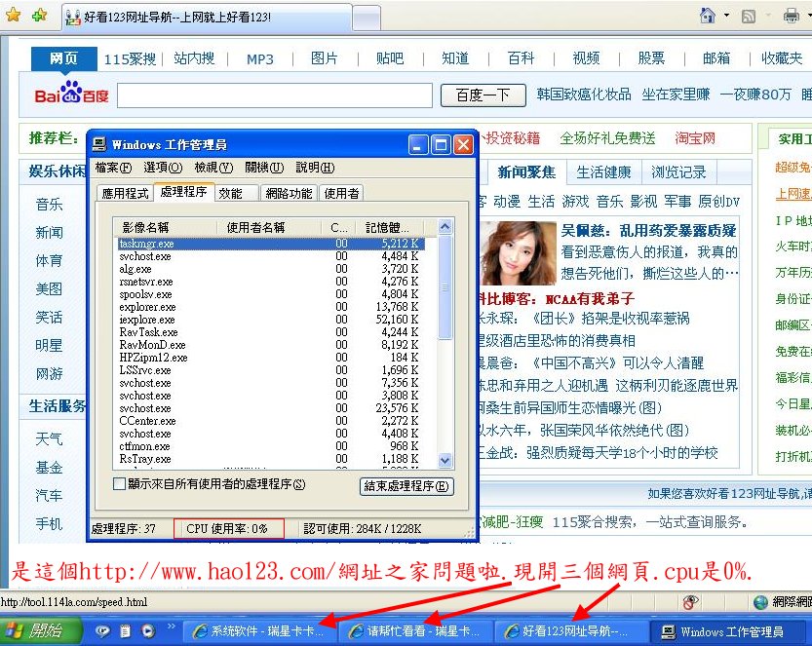
Task: Open the 天气 sidebar link
Action: pyautogui.click(x=49, y=438)
